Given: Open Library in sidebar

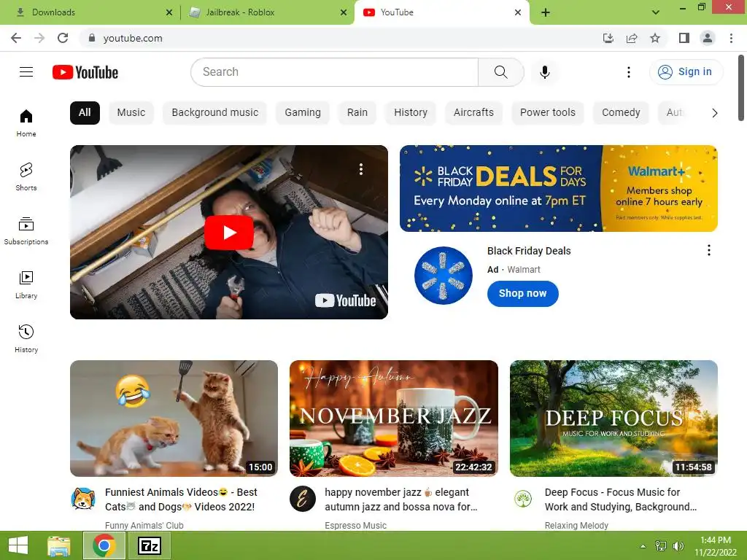Looking at the screenshot, I should pos(26,285).
